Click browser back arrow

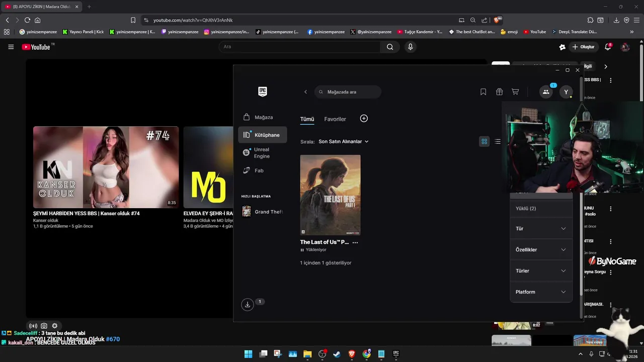[x=7, y=20]
